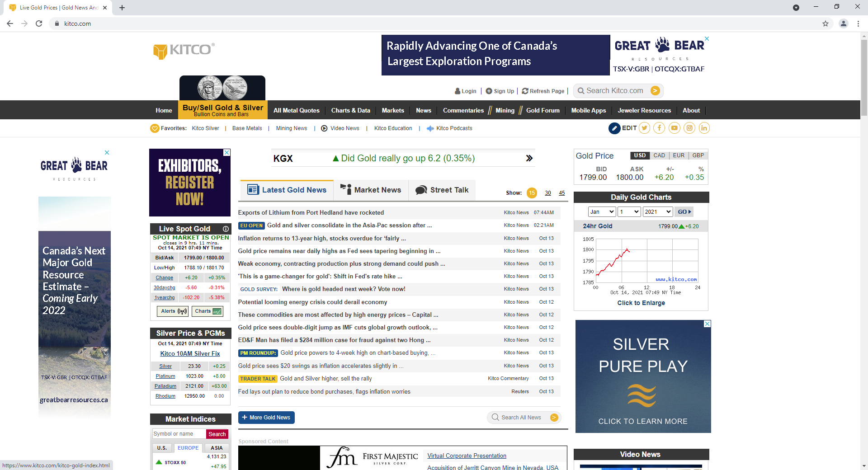Image resolution: width=868 pixels, height=470 pixels.
Task: Click the KGX double-chevron arrow
Action: (529, 158)
